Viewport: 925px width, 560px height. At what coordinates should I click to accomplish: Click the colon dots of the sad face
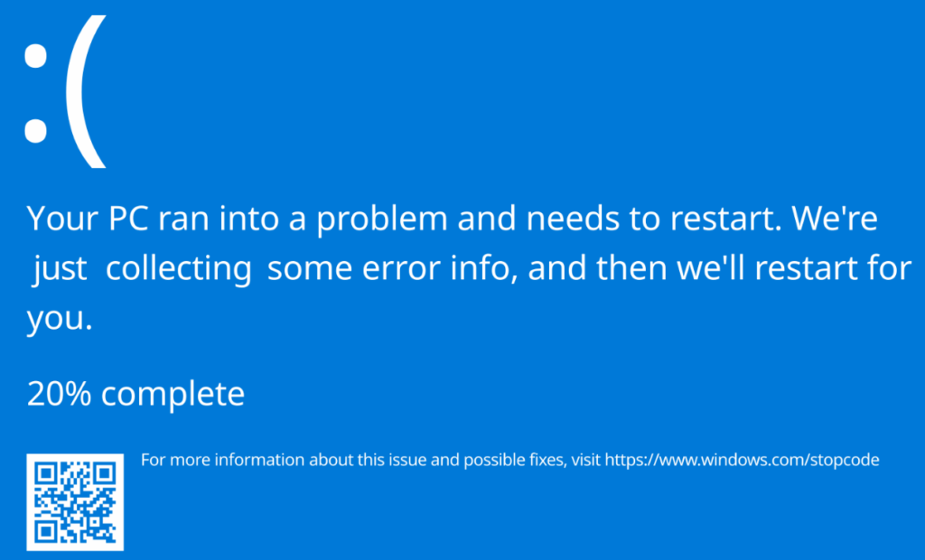(x=34, y=93)
